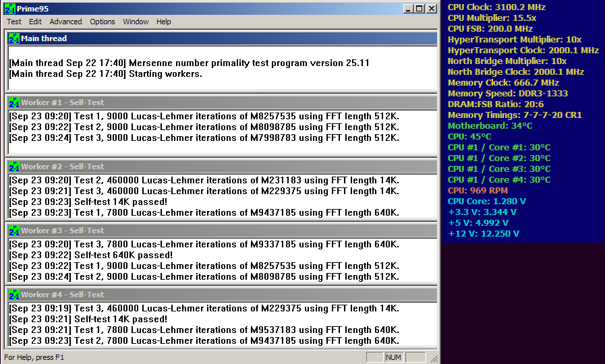Image resolution: width=605 pixels, height=364 pixels.
Task: Click Worker #1 log line with M7998783
Action: point(204,138)
